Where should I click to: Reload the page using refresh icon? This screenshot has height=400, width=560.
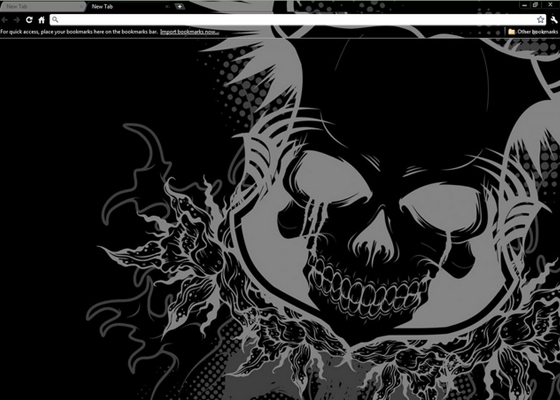point(29,20)
